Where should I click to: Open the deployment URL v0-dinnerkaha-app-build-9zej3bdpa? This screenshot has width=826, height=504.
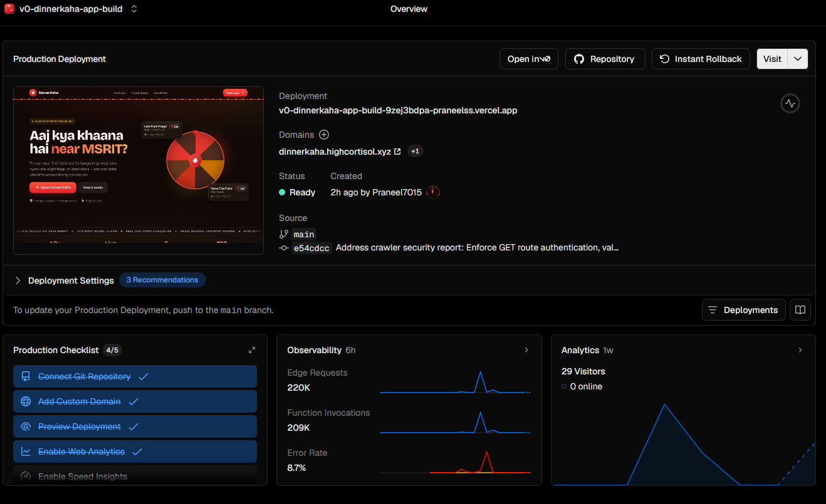pyautogui.click(x=398, y=110)
